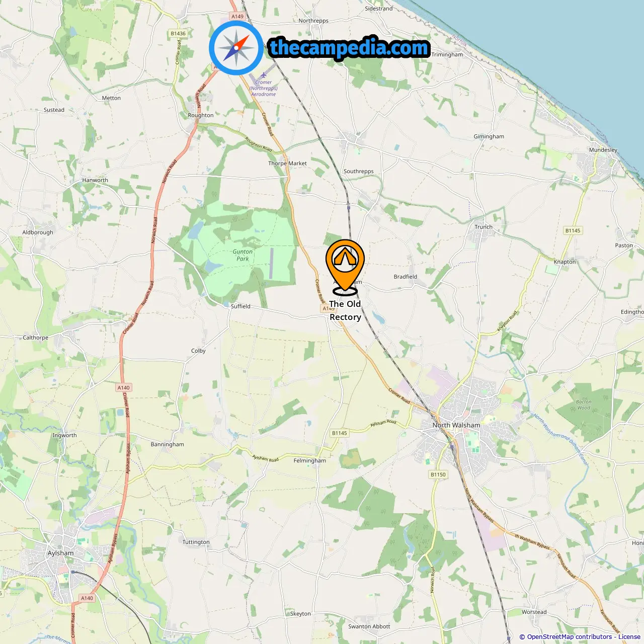
Task: Click the Swanton Abbott label
Action: pyautogui.click(x=369, y=626)
